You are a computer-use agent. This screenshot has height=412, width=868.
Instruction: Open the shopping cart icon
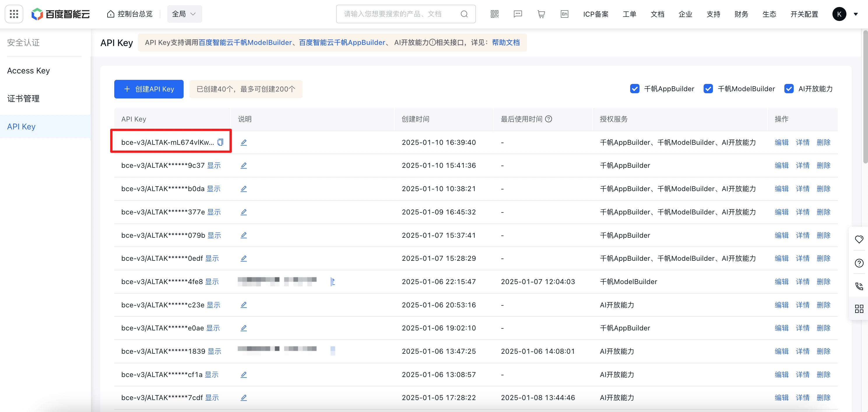541,14
